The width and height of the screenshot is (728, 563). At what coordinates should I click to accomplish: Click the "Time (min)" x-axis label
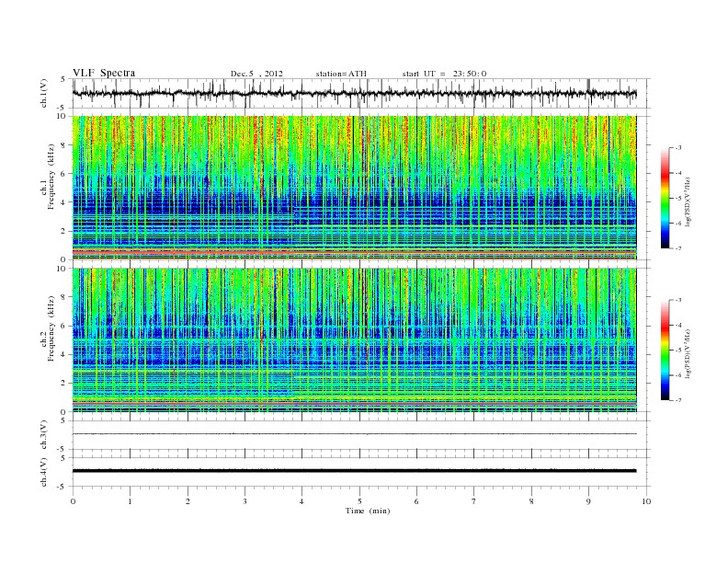[x=368, y=511]
